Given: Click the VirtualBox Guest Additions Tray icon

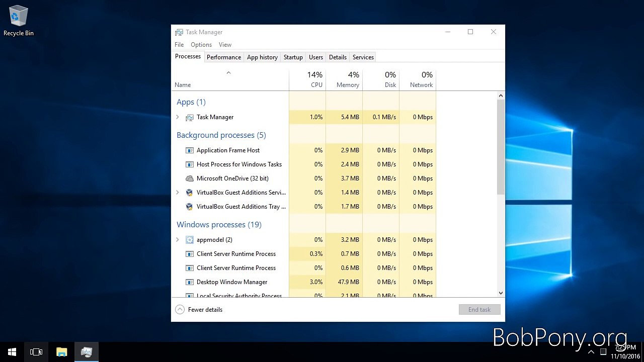Looking at the screenshot, I should 190,207.
